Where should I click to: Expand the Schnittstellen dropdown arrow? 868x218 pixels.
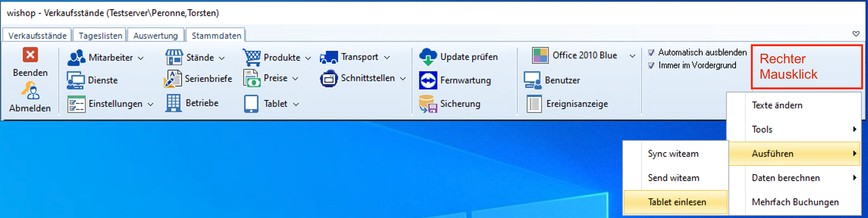click(403, 79)
